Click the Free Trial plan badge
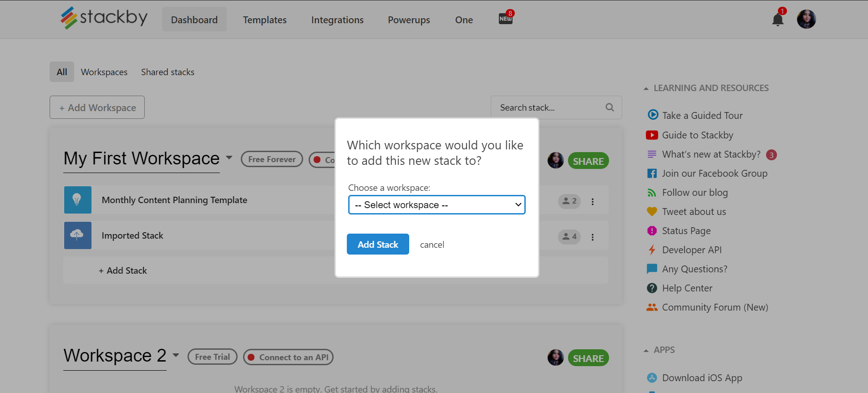 click(x=212, y=357)
